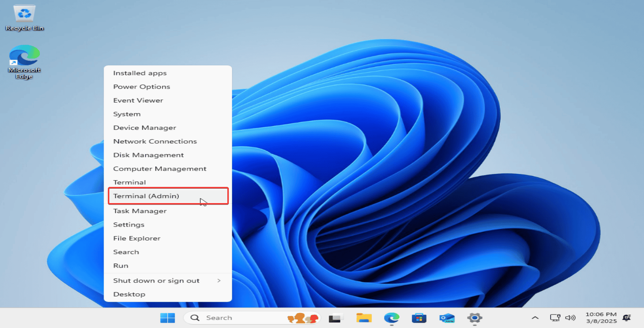Select Disk Management in the menu
The width and height of the screenshot is (644, 328).
tap(148, 155)
